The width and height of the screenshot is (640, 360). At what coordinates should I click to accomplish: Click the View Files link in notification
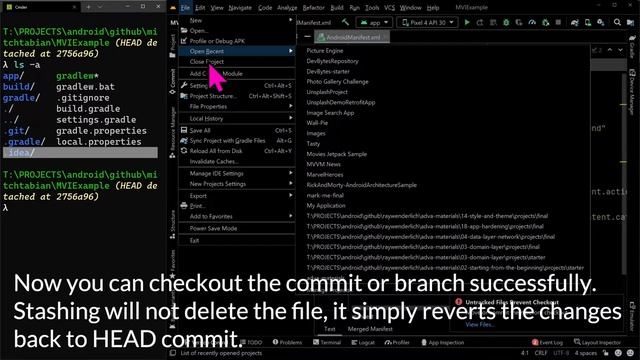tap(480, 324)
